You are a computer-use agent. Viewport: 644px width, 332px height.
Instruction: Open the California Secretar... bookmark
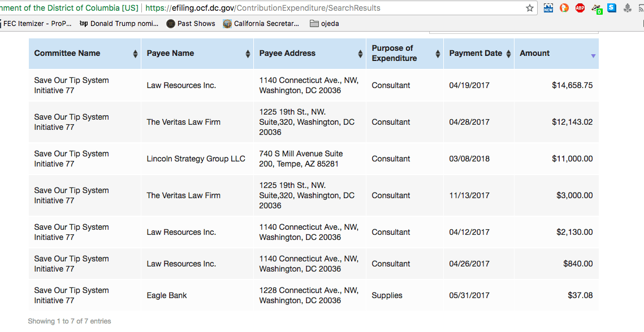point(261,23)
